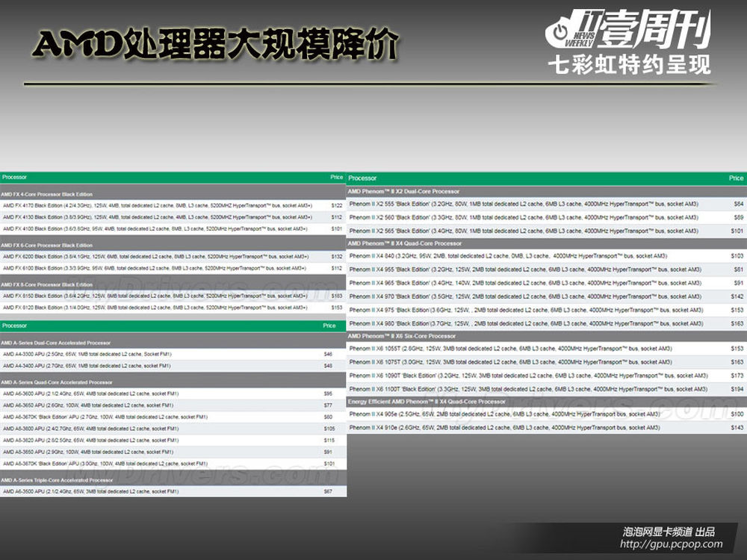Viewport: 747px width, 560px height.
Task: Open the http://gpu.pcpop.com link
Action: coord(672,544)
